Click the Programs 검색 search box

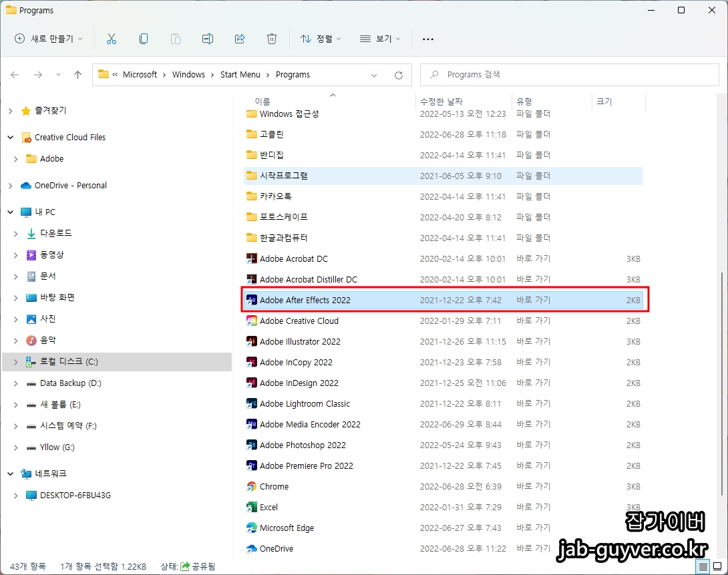click(569, 75)
